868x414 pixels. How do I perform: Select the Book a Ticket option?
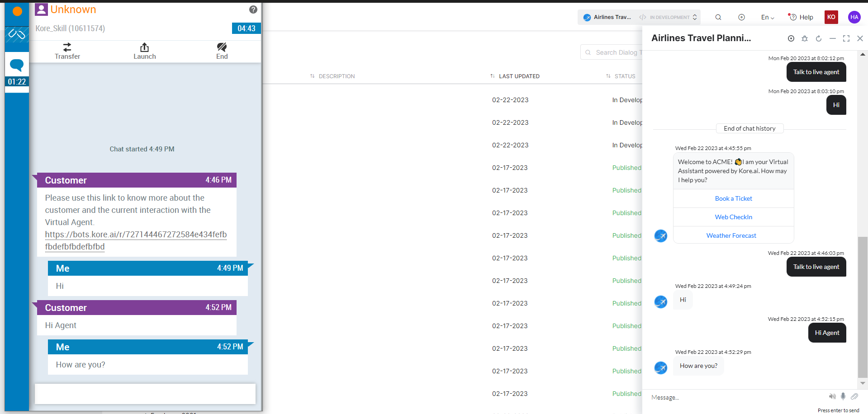(733, 198)
